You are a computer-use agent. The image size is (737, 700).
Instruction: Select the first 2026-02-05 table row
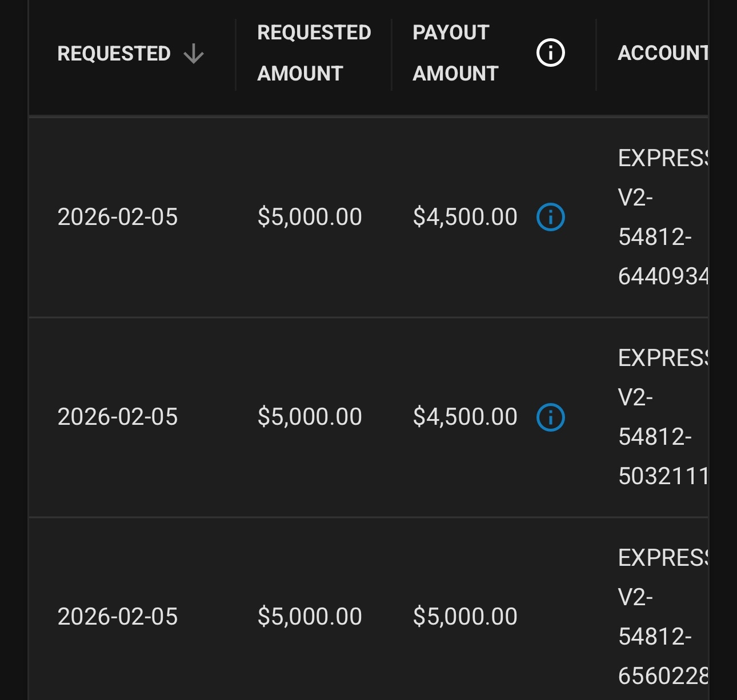coord(286,217)
